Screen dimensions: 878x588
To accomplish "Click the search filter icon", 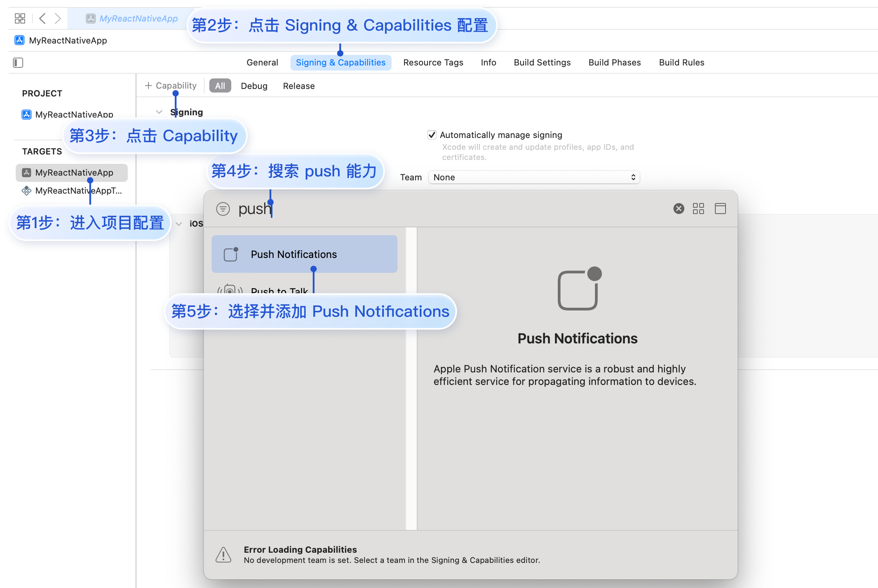I will pos(223,209).
